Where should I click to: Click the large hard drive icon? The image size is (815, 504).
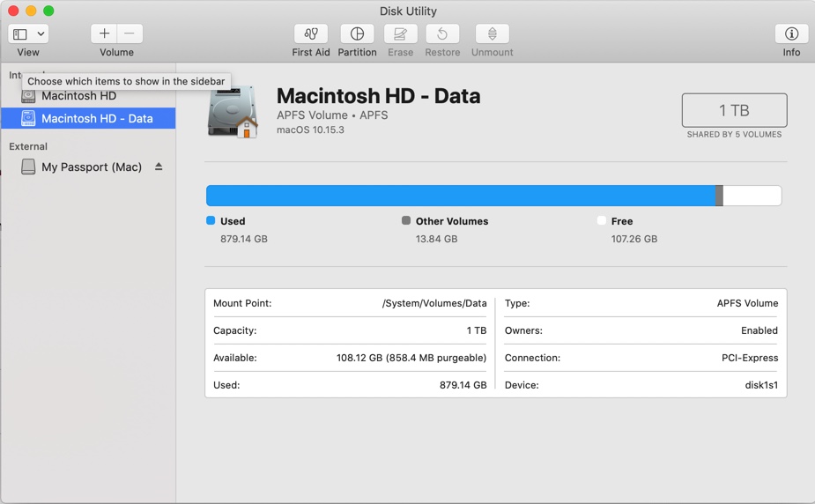233,112
